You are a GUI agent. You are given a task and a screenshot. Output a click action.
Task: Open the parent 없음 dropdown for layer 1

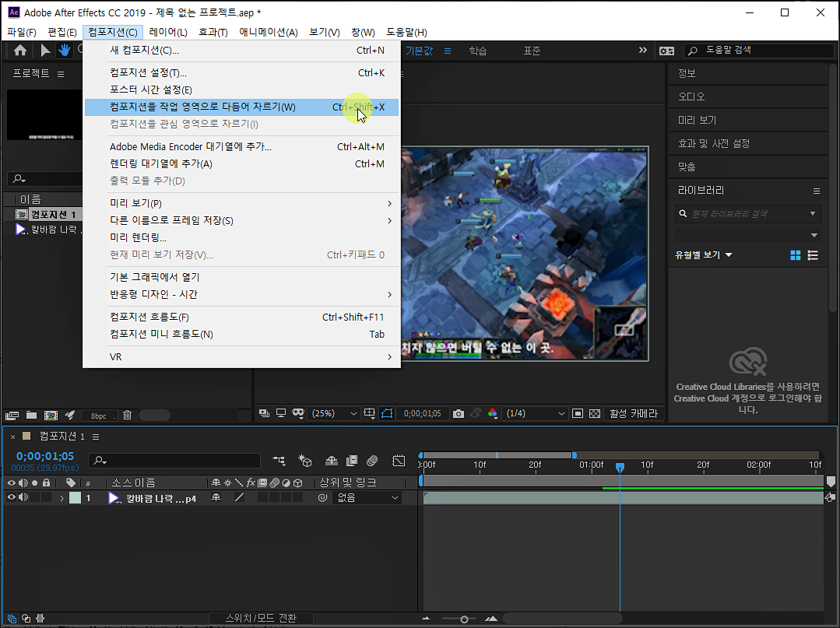pyautogui.click(x=367, y=497)
